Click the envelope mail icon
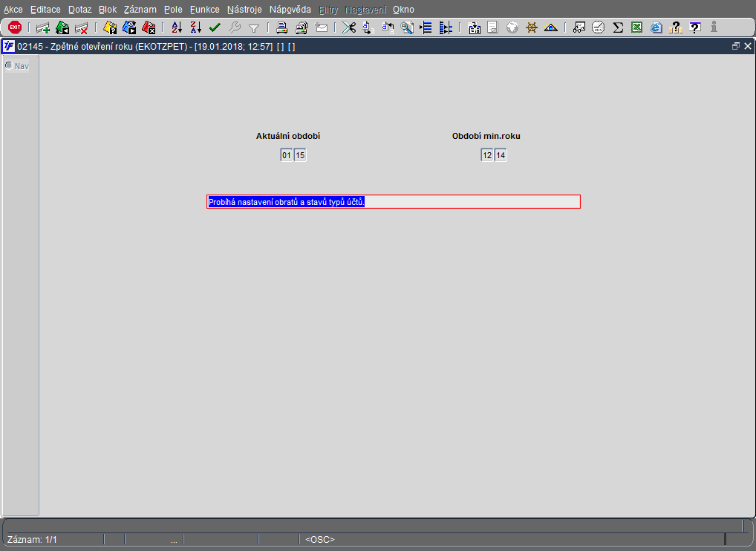 tap(321, 28)
